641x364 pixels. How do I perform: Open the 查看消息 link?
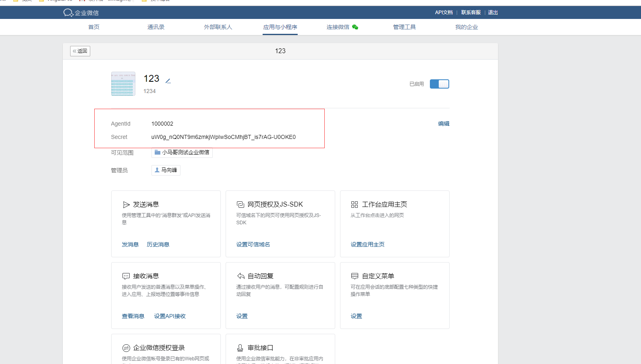(x=133, y=316)
